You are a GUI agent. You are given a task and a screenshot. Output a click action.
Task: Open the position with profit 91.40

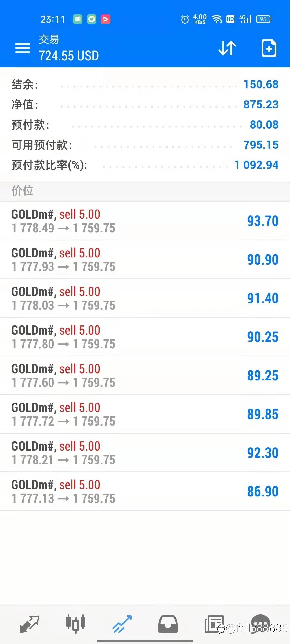click(x=145, y=298)
